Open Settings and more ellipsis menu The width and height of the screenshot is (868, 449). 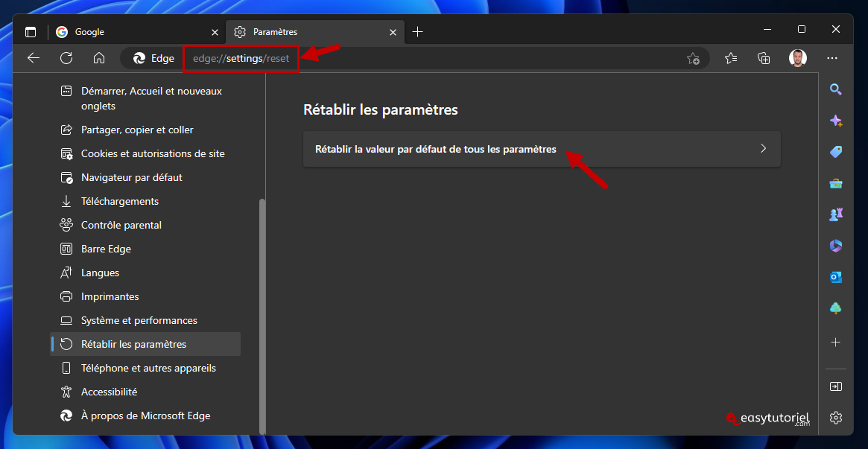pos(832,58)
